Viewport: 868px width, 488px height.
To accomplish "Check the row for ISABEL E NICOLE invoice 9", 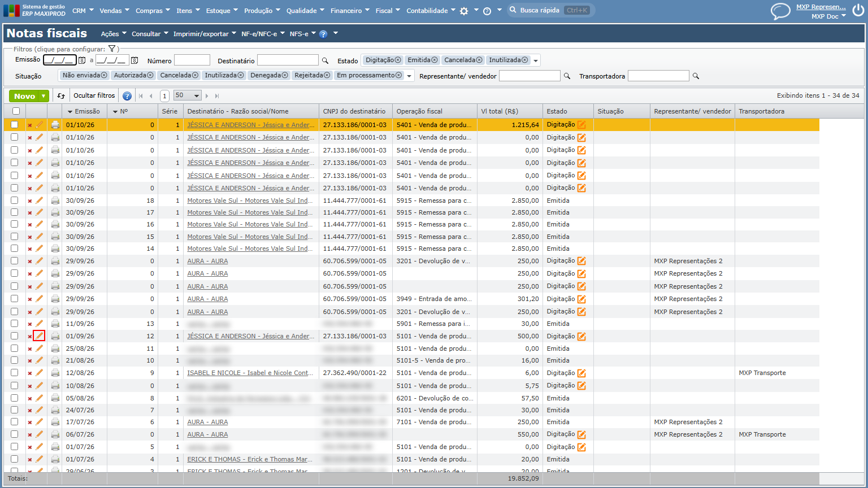I will (15, 373).
